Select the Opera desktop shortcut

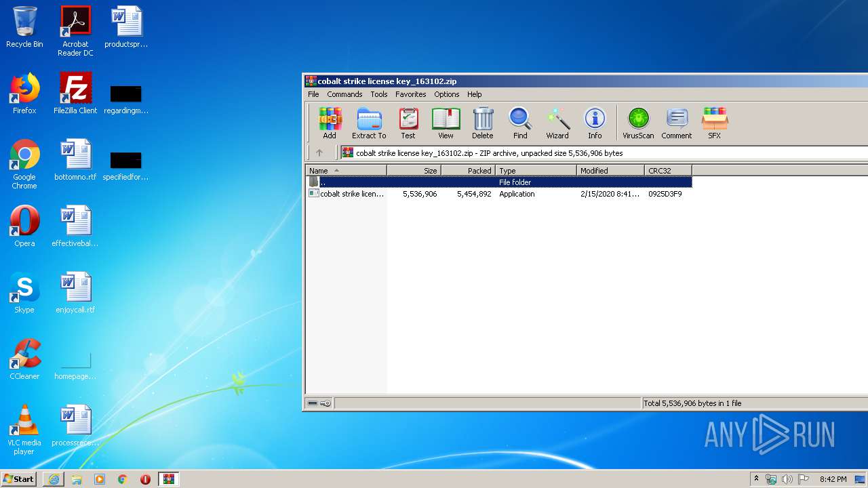click(x=24, y=226)
